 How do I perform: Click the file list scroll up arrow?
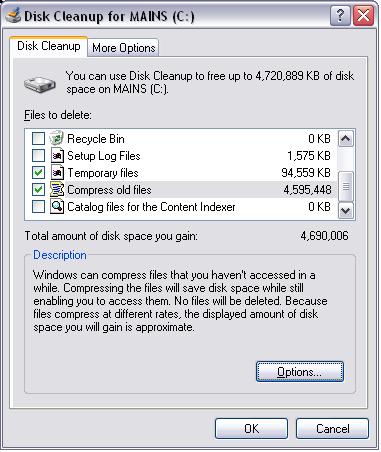tap(346, 139)
